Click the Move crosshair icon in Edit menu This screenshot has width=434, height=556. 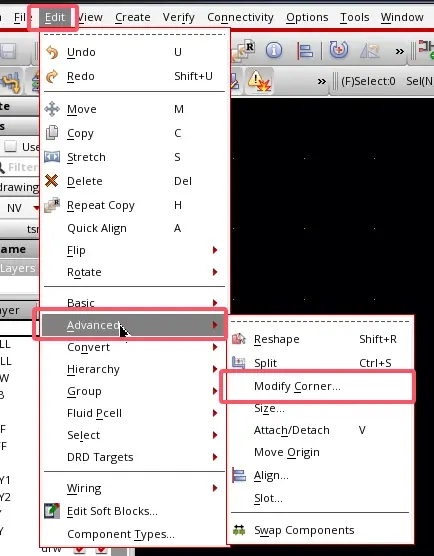tap(52, 109)
